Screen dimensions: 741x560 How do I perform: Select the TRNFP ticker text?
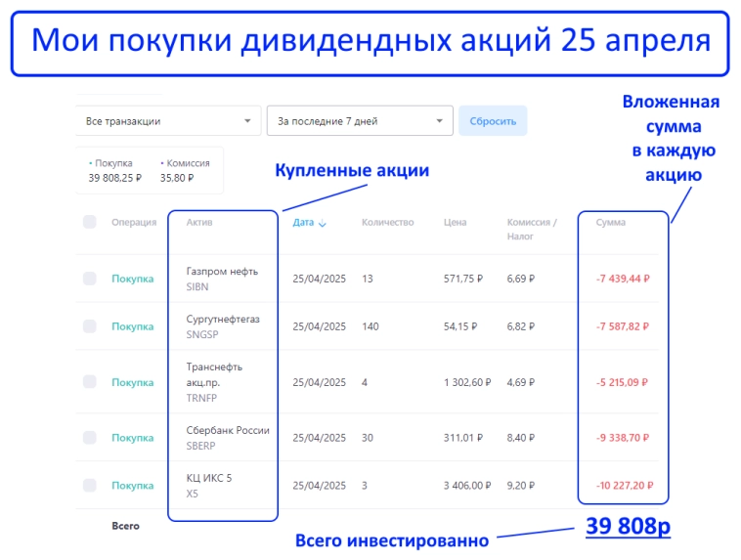[201, 399]
